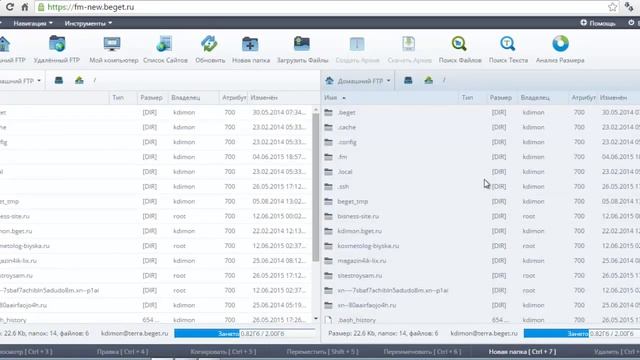The width and height of the screenshot is (640, 360).
Task: Open the Удалённый FTP toolbar icon
Action: tap(57, 44)
